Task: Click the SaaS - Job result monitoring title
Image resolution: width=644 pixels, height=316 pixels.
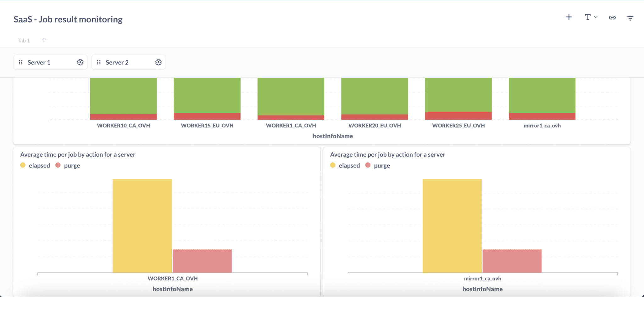Action: tap(68, 19)
